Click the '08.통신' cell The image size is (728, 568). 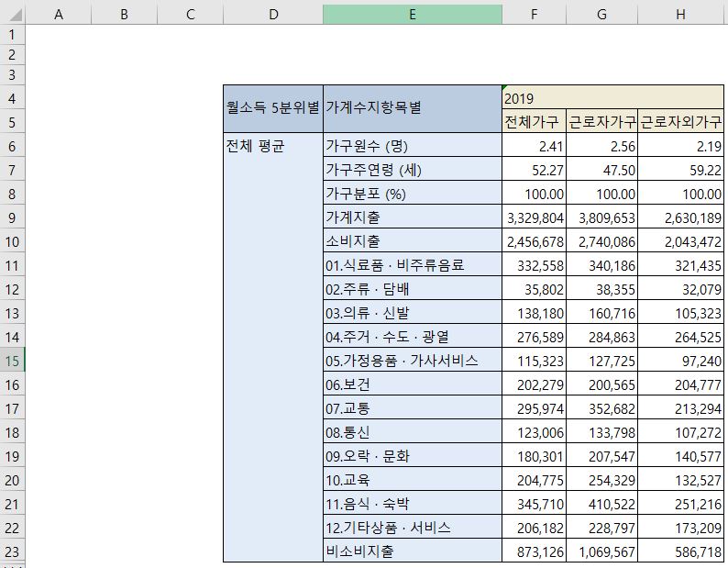point(413,432)
